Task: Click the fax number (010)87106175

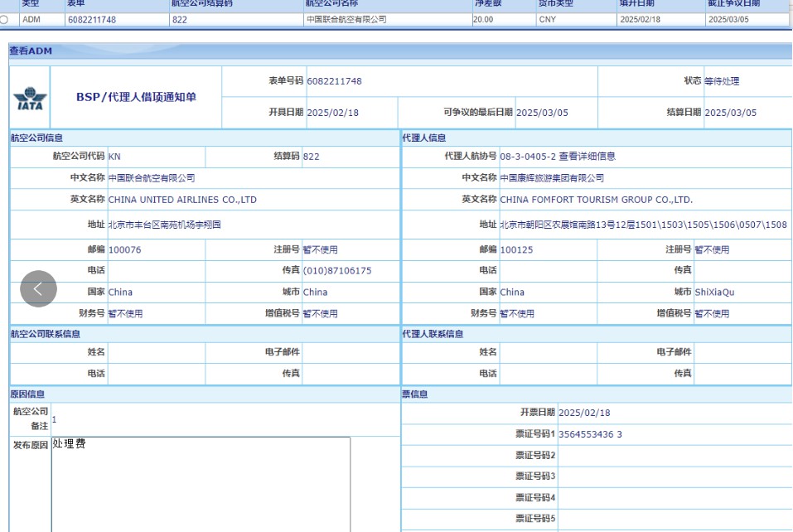Action: point(336,271)
